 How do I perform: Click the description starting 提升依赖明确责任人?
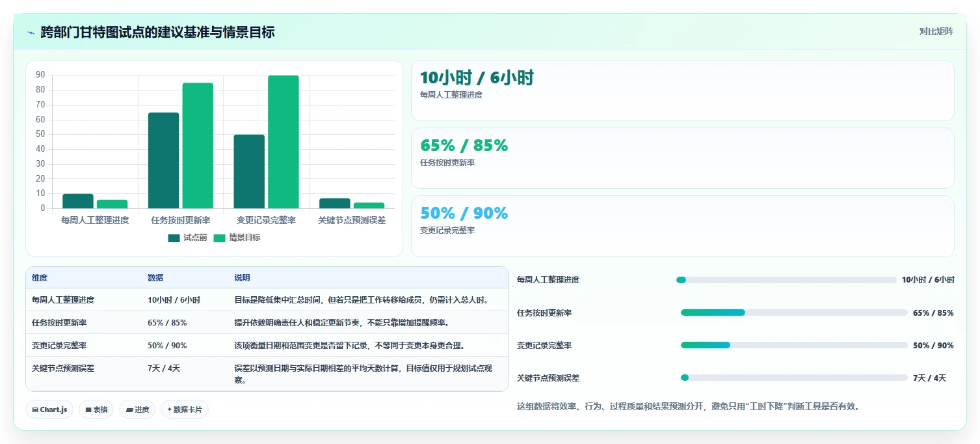[x=341, y=322]
